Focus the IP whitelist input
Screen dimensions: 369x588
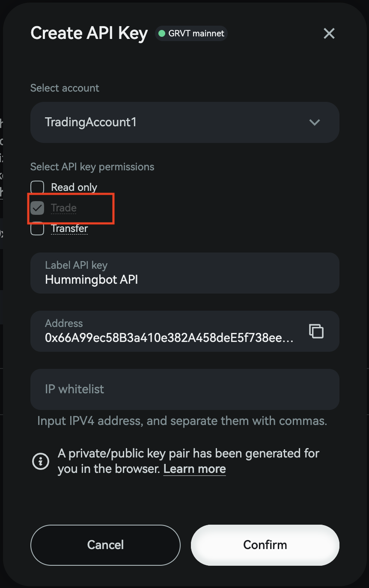pos(184,389)
